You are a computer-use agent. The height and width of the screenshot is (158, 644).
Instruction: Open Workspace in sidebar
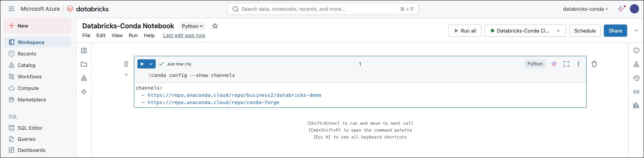pos(37,42)
